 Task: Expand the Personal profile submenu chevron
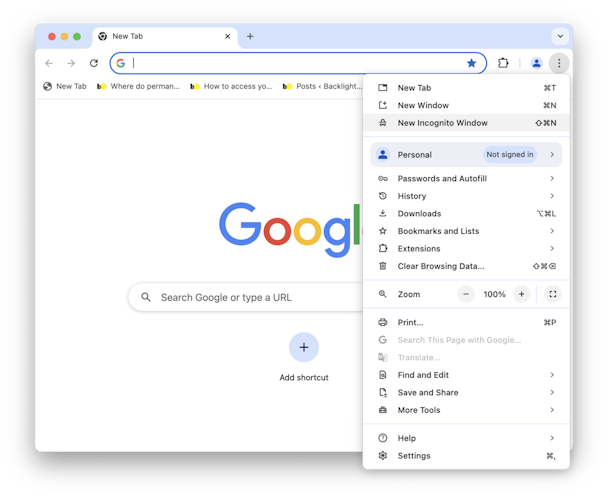(552, 154)
